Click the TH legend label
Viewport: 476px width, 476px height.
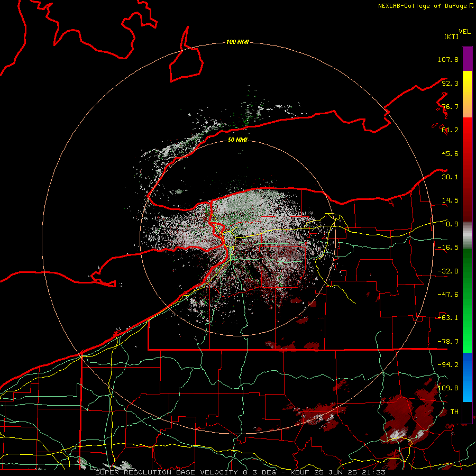click(x=454, y=412)
